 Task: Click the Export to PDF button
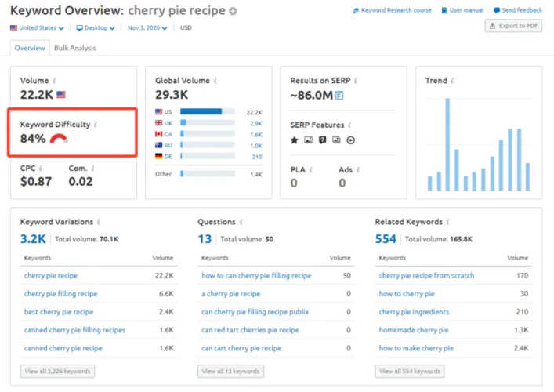click(x=513, y=26)
